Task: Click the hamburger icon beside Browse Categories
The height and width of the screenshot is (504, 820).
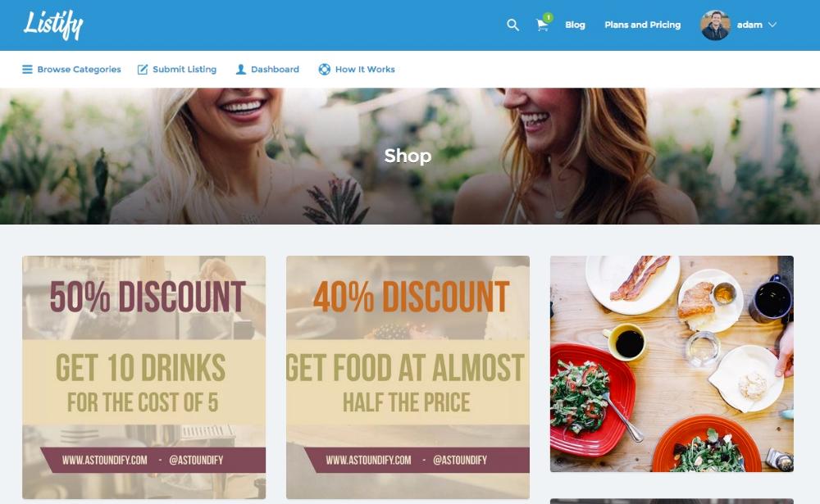Action: tap(27, 69)
